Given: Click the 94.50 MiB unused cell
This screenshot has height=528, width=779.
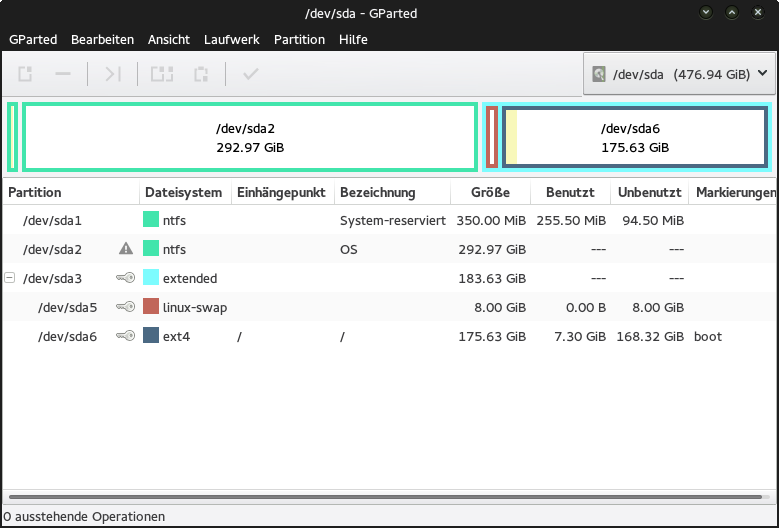Looking at the screenshot, I should pos(653,221).
